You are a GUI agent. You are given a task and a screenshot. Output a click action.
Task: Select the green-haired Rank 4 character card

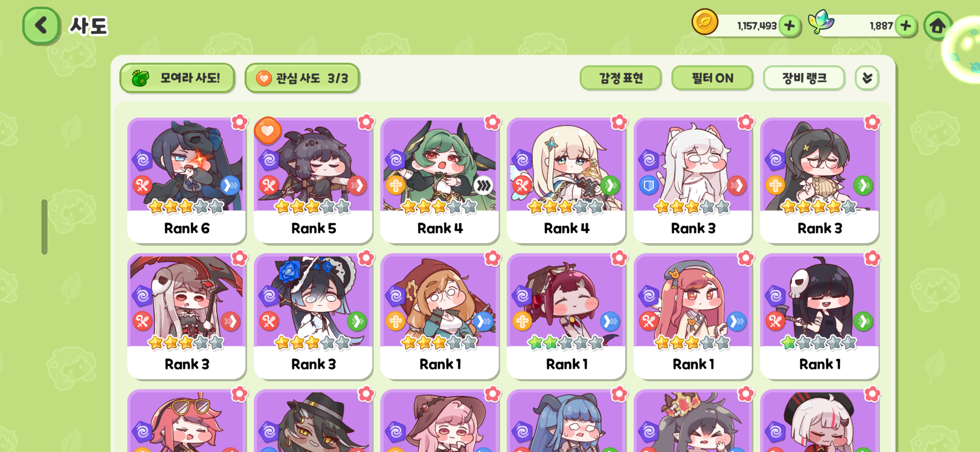coord(439,180)
